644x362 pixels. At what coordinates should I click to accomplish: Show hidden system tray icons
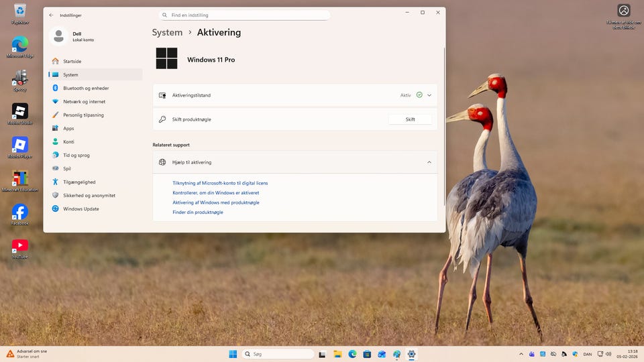521,354
